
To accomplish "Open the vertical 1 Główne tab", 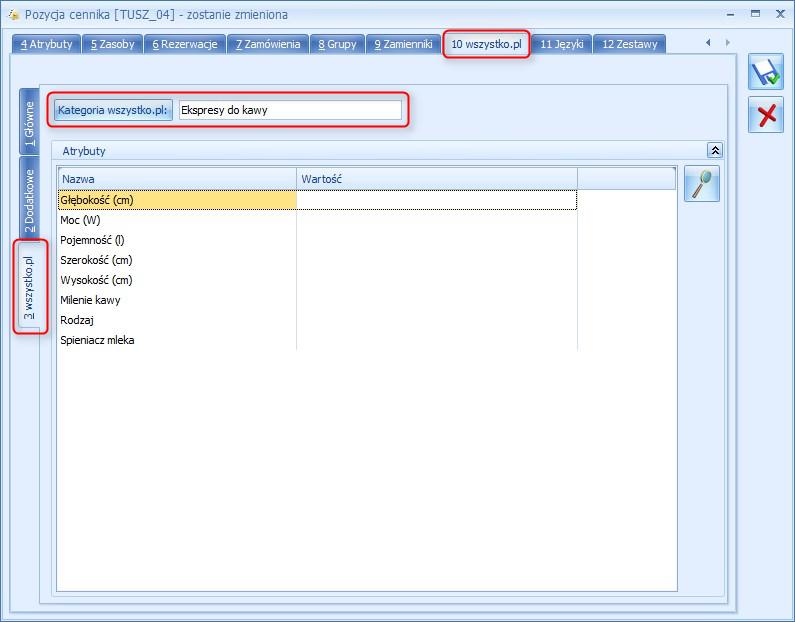I will [29, 122].
